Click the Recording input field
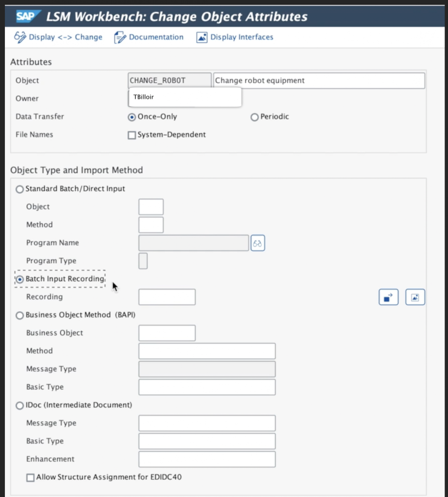 point(167,297)
